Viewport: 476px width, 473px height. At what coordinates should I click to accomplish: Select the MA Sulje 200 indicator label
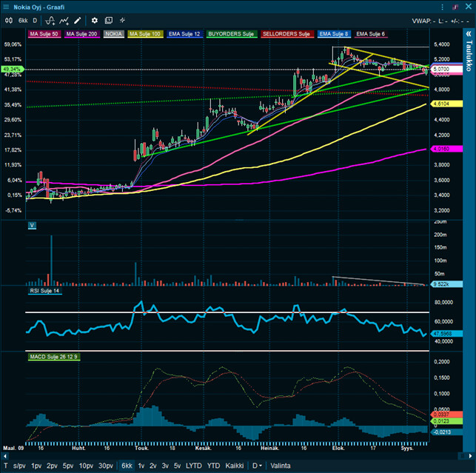coord(81,34)
